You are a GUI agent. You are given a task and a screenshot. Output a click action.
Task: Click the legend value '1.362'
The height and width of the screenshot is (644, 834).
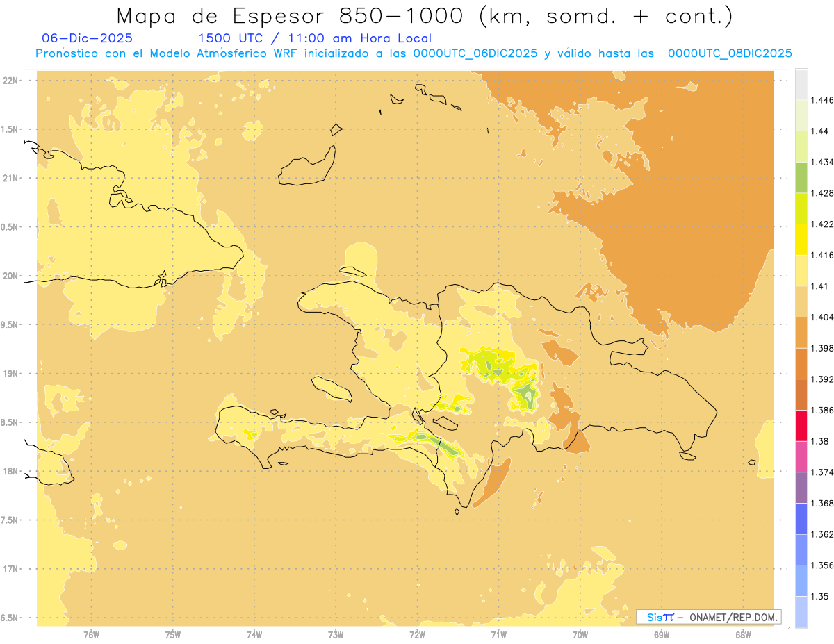(824, 534)
